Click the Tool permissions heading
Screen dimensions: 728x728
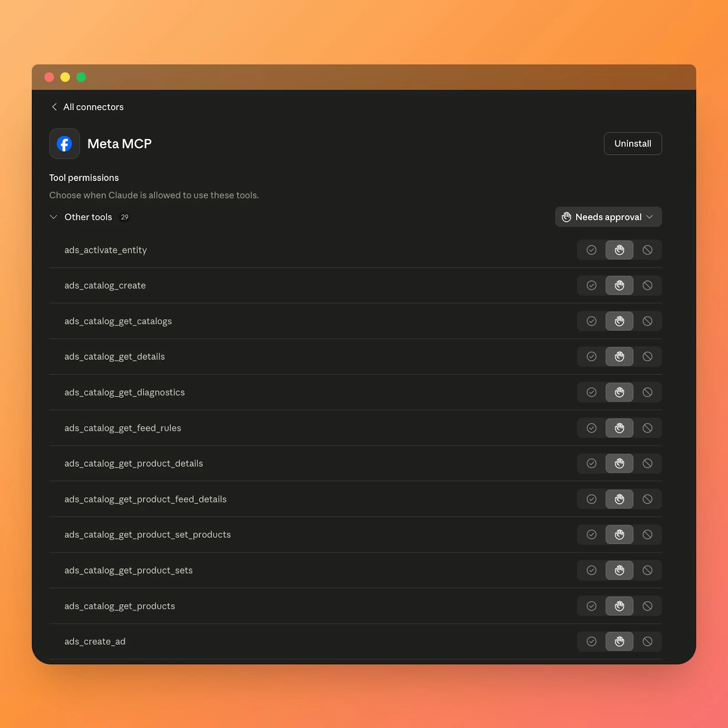pos(84,178)
